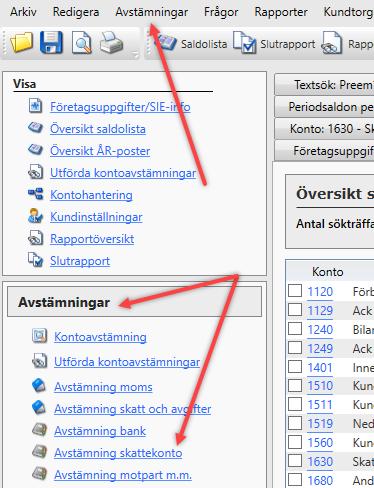Open the Kundtorg menu

click(x=348, y=12)
